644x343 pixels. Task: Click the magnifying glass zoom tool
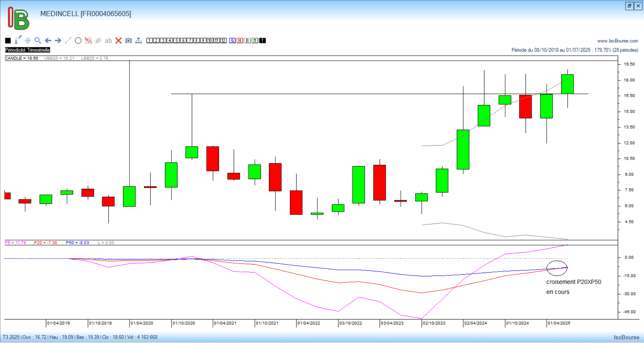click(x=38, y=41)
